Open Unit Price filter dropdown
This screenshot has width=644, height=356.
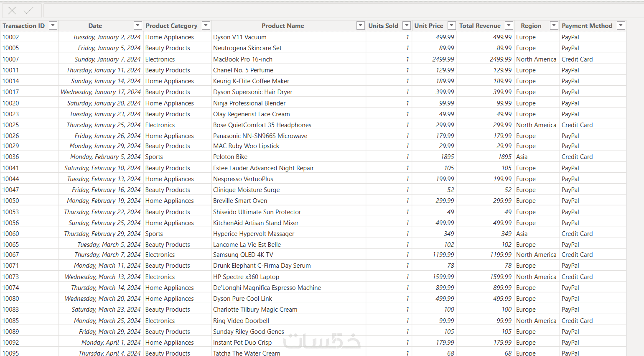point(451,26)
